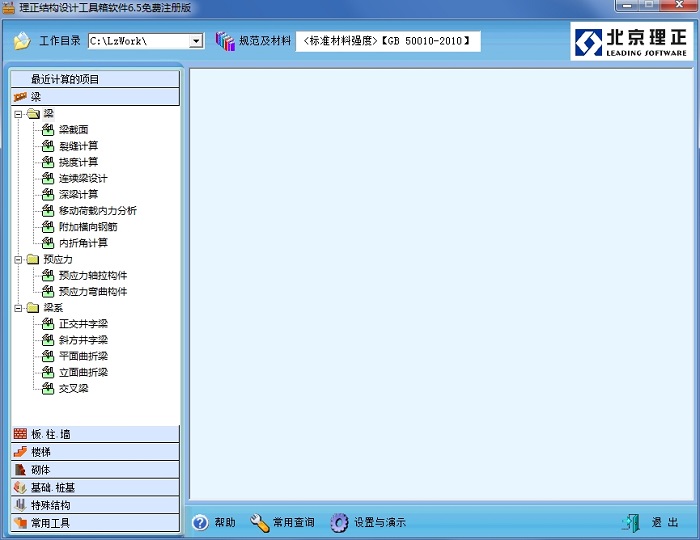Click the 梁系 folder icon
This screenshot has width=700, height=540.
point(33,307)
